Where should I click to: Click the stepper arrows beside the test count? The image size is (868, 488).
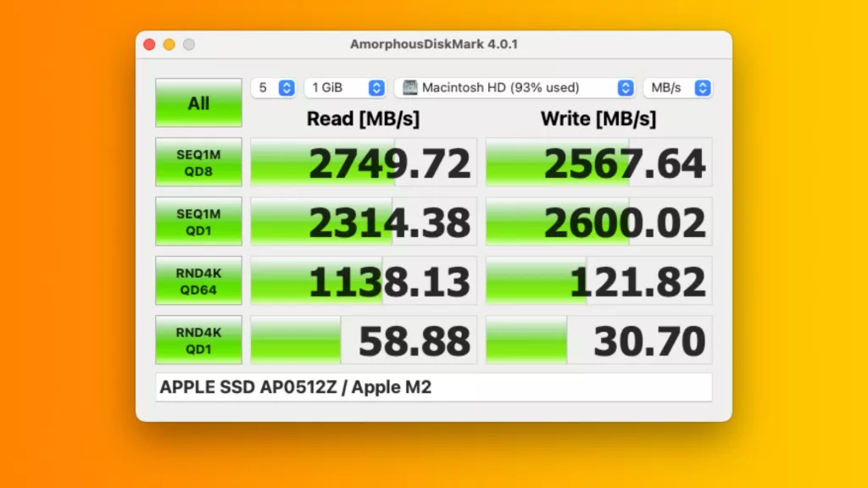pos(287,87)
